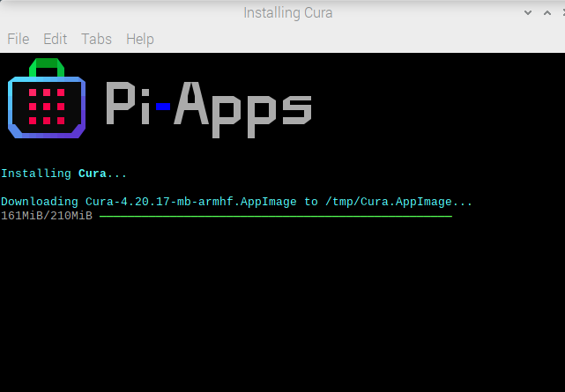
Task: Click the Pi-Apps shopping bag logo
Action: pyautogui.click(x=47, y=99)
